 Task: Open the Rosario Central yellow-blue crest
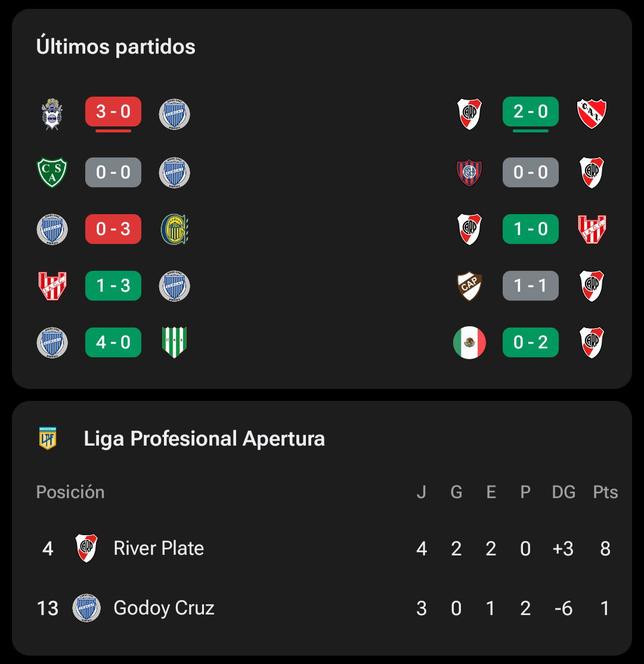coord(174,229)
